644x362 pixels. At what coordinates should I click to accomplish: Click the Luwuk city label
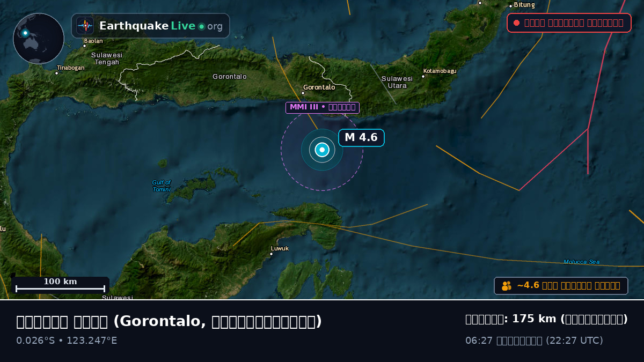coord(280,248)
